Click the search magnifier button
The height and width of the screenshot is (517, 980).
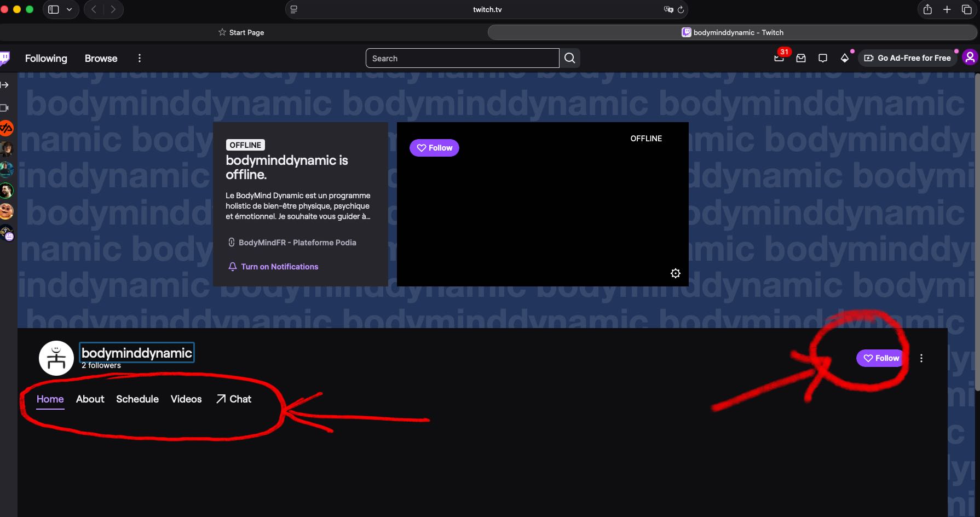click(x=569, y=58)
